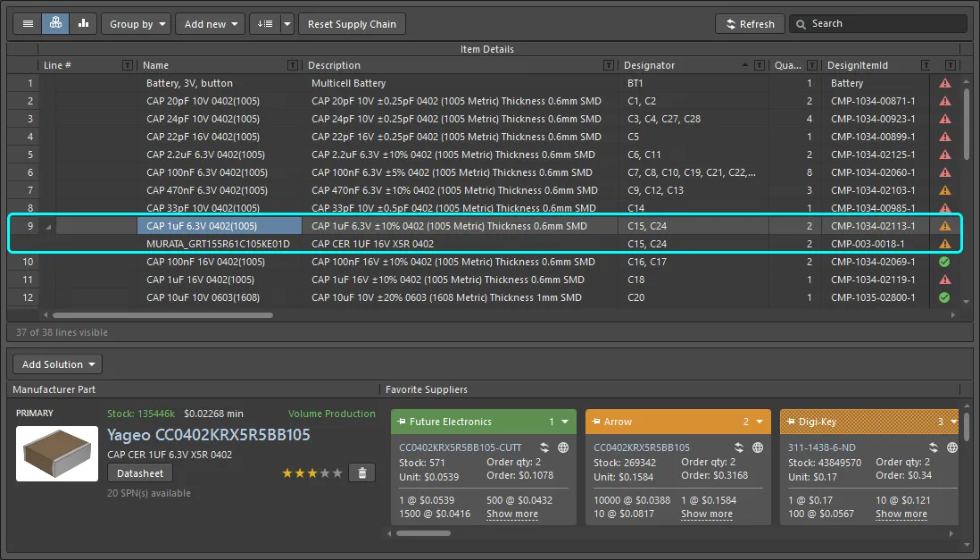Refresh Future Electronics supplier part data
The height and width of the screenshot is (560, 980).
pos(544,447)
